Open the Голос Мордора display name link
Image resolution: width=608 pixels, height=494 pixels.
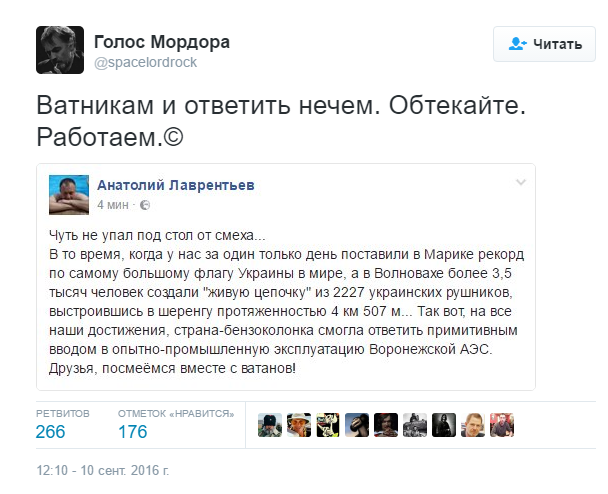coord(161,42)
